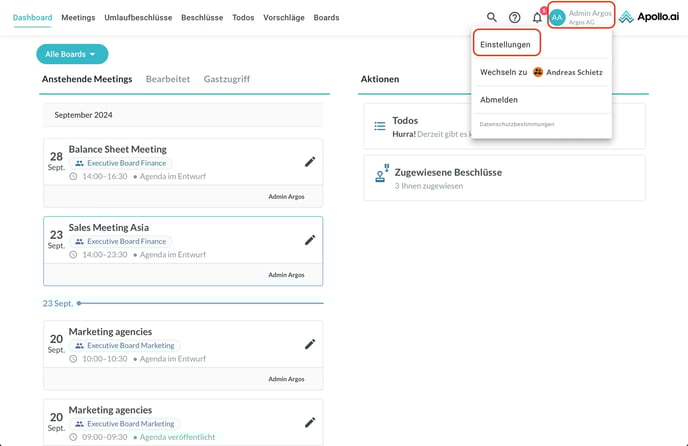Open the notifications bell icon
This screenshot has height=446, width=688.
[x=537, y=17]
